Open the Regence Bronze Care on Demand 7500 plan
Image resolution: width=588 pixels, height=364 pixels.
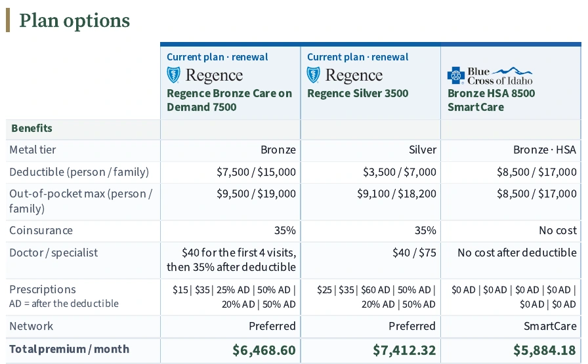point(229,100)
